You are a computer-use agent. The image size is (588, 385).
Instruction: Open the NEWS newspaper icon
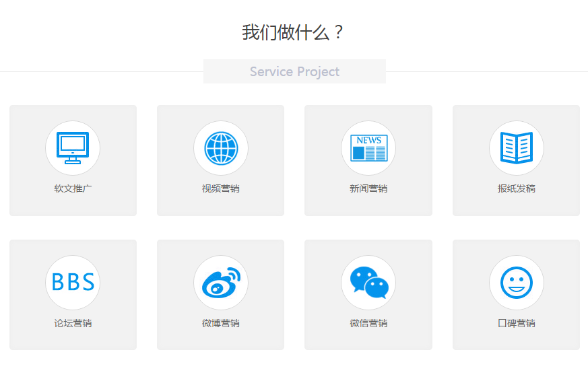[368, 148]
